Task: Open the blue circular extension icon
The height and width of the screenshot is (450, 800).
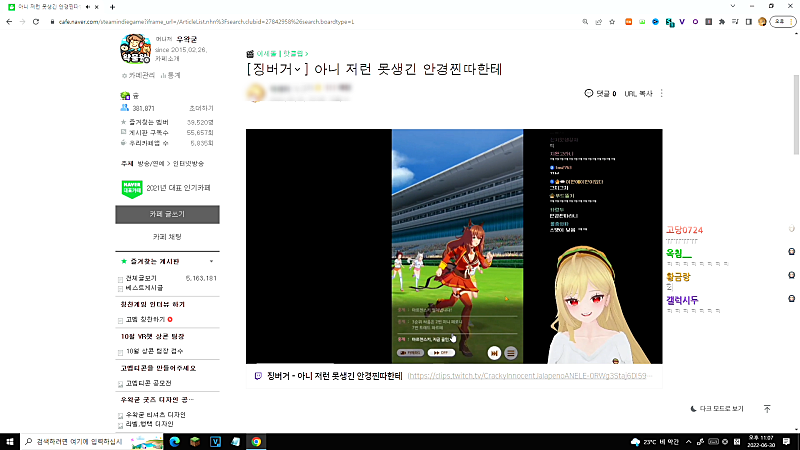Action: pos(656,22)
